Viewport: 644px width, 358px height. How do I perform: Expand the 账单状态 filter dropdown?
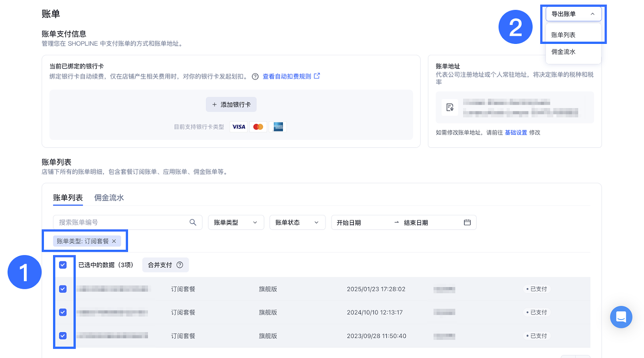coord(297,222)
